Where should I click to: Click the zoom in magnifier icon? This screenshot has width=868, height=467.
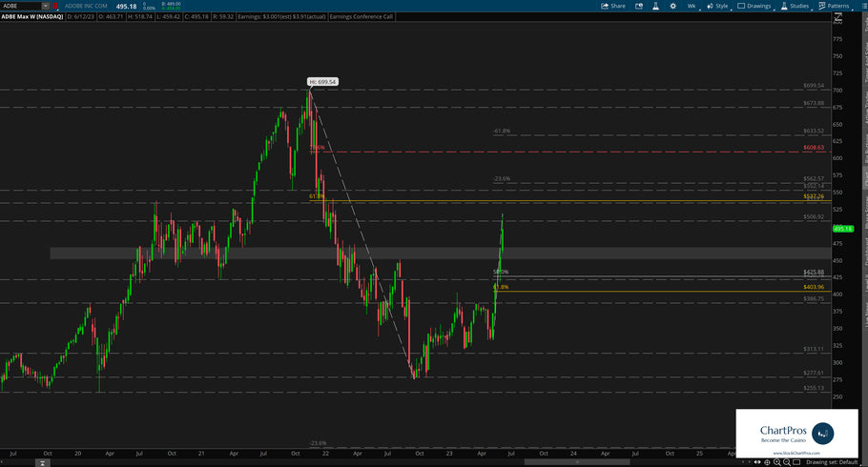[x=777, y=462]
